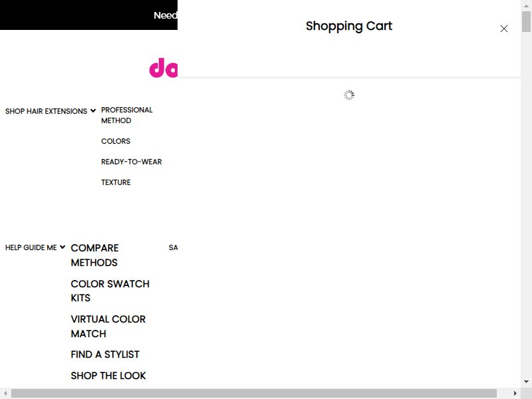The height and width of the screenshot is (399, 532).
Task: Open Color Swatch Kits link
Action: click(x=110, y=291)
